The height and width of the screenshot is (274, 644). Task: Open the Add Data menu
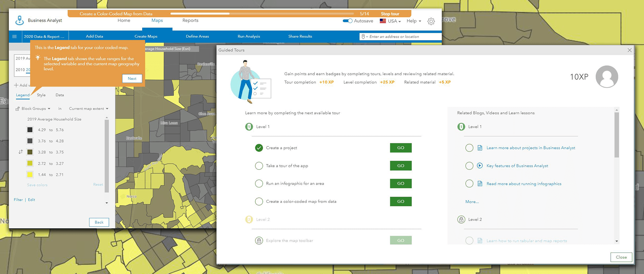tap(94, 36)
